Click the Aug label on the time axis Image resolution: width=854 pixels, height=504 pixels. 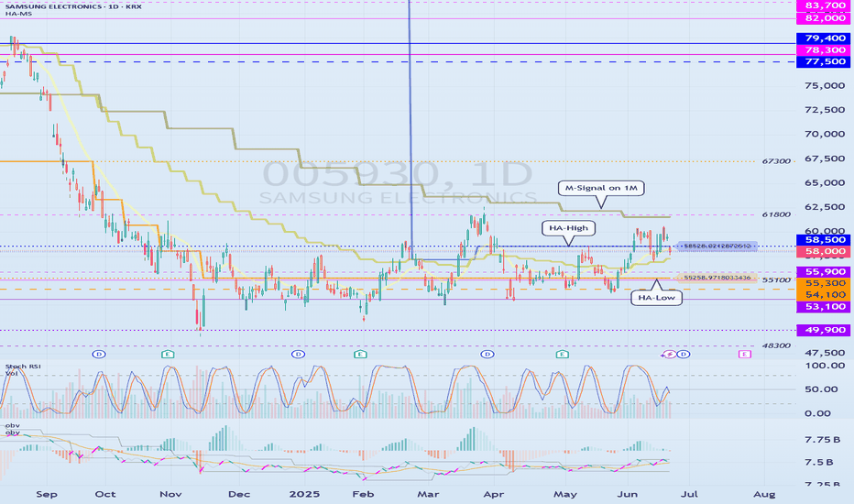(764, 494)
